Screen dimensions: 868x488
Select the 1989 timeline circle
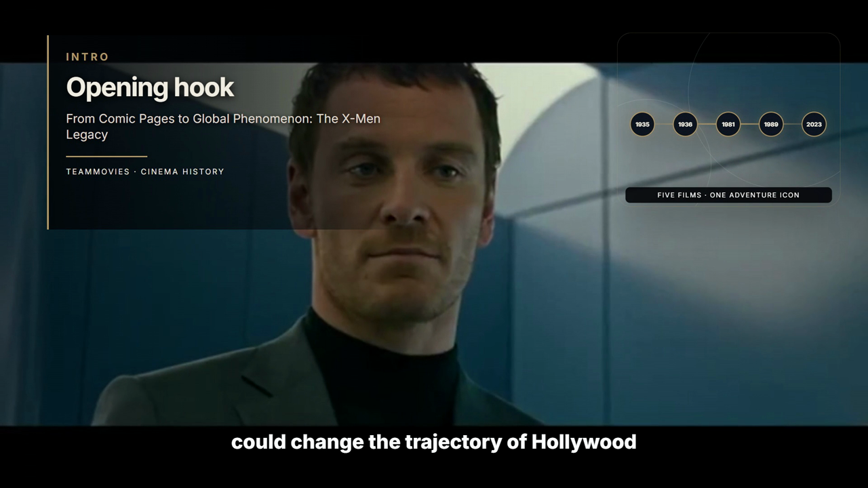(771, 124)
